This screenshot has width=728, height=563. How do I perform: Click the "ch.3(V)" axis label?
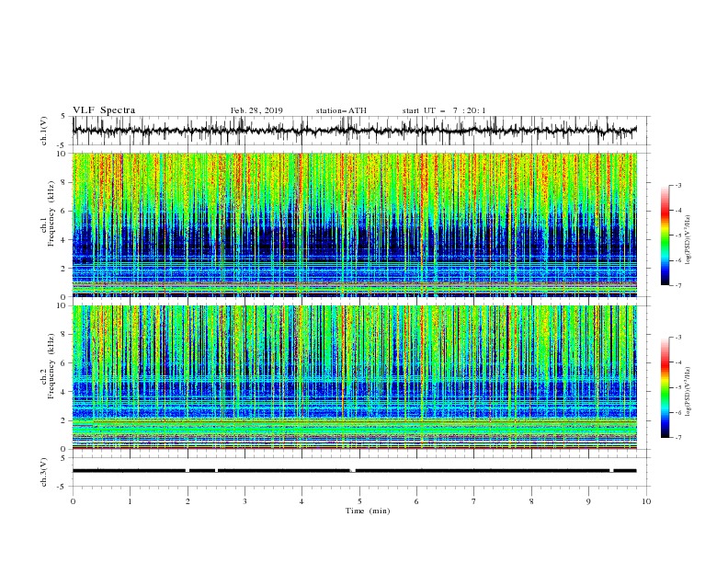tap(44, 472)
